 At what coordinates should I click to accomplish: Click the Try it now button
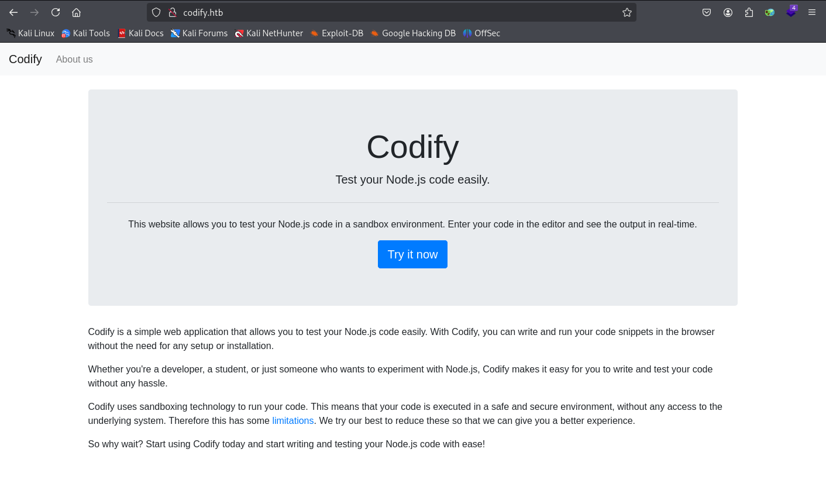(x=412, y=254)
